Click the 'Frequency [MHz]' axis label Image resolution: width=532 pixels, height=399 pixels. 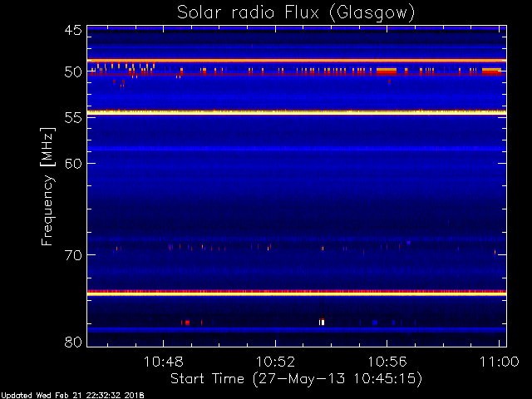pyautogui.click(x=47, y=186)
